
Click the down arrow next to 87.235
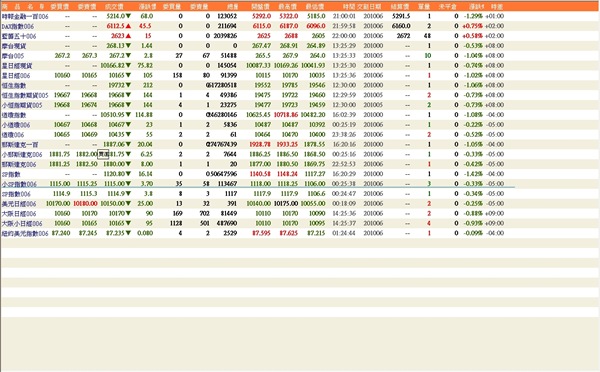coord(128,233)
